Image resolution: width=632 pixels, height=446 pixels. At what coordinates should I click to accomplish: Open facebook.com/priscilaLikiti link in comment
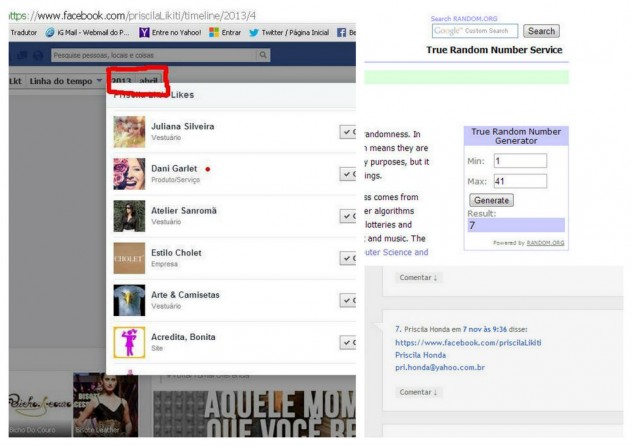point(468,343)
